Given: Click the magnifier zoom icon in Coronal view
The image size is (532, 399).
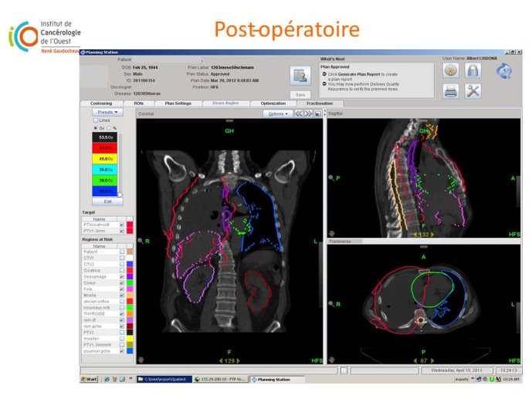Looking at the screenshot, I should (141, 241).
